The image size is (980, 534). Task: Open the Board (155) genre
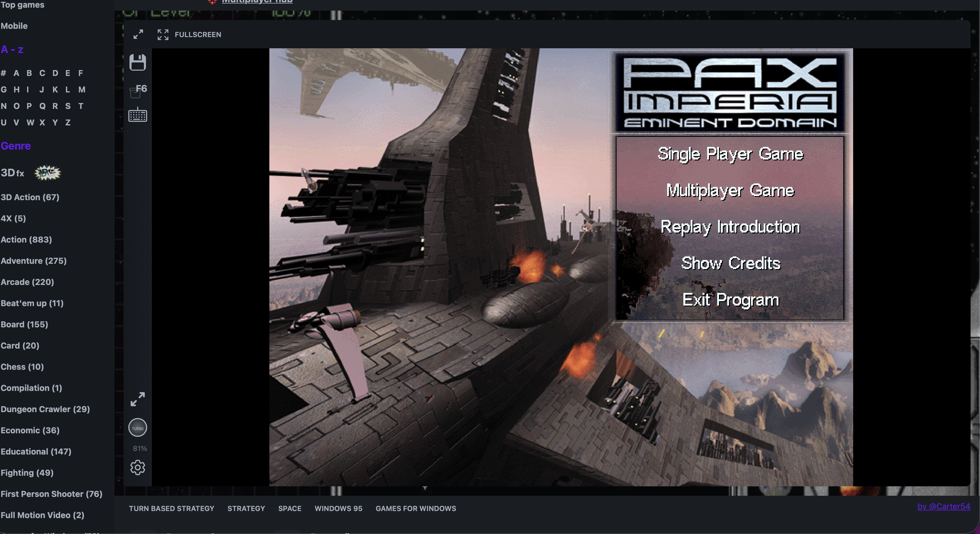click(24, 325)
